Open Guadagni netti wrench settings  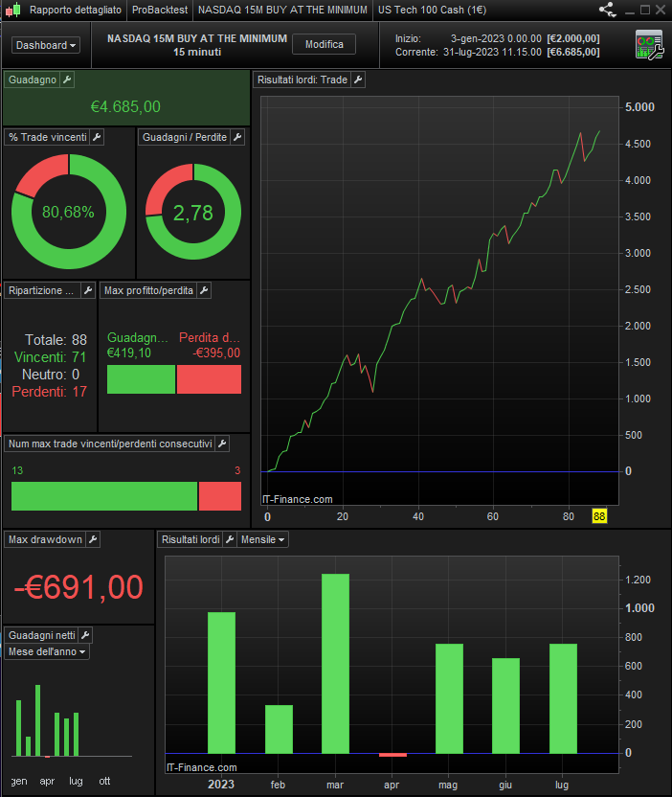pos(85,635)
